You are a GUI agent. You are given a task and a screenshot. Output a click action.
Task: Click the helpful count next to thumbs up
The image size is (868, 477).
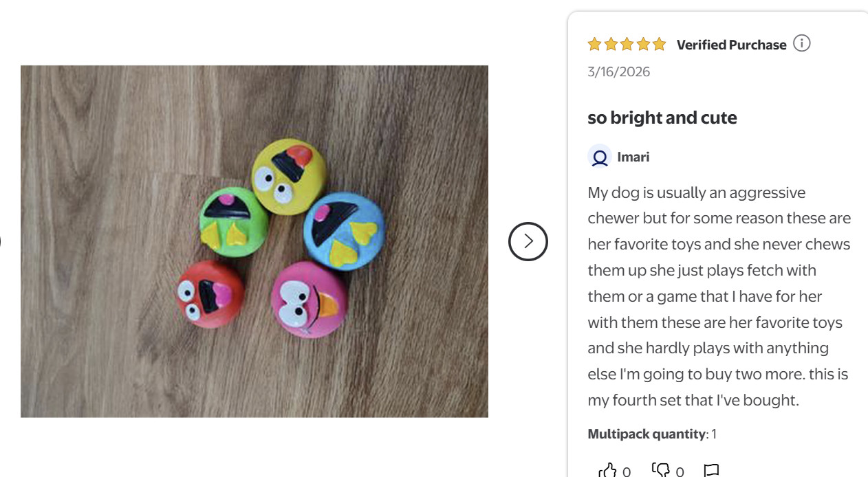(627, 472)
